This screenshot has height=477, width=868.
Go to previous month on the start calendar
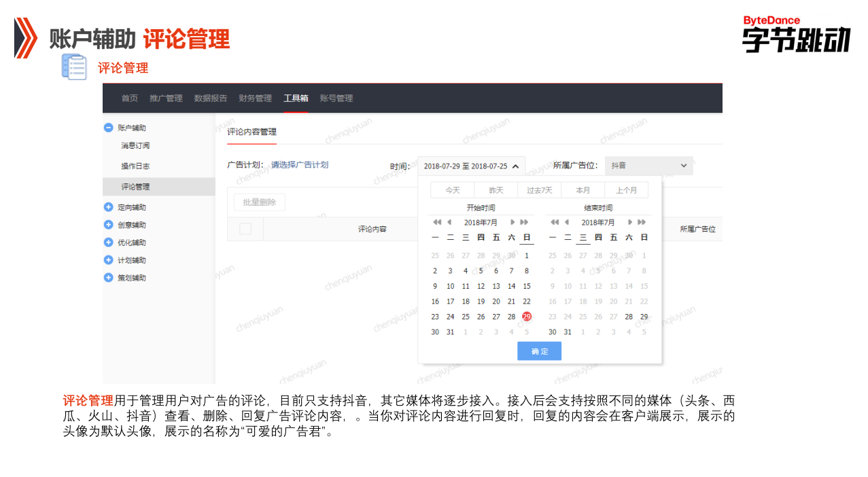[x=448, y=222]
